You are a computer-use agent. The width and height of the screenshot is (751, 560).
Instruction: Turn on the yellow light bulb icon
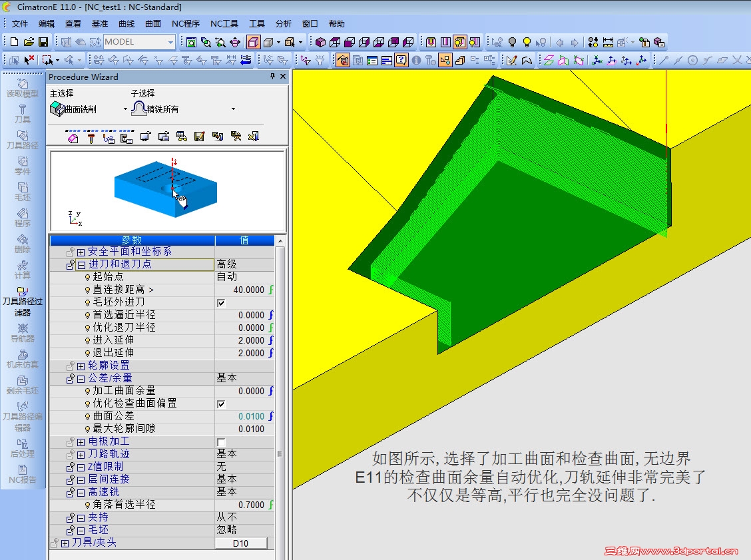tap(527, 42)
